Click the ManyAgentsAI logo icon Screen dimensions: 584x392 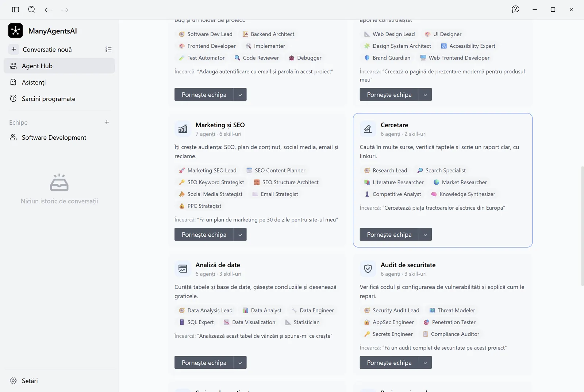(16, 31)
